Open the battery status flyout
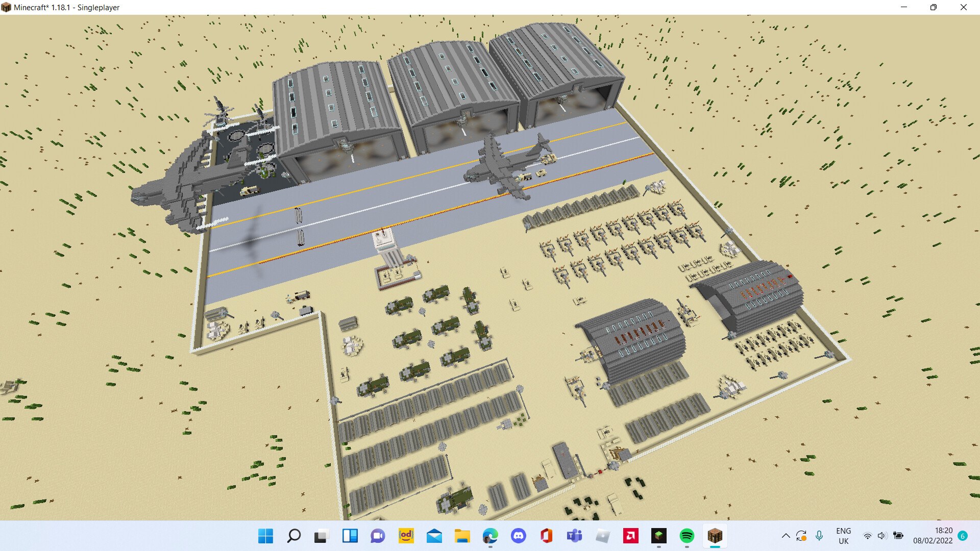Viewport: 980px width, 551px height. click(x=898, y=536)
